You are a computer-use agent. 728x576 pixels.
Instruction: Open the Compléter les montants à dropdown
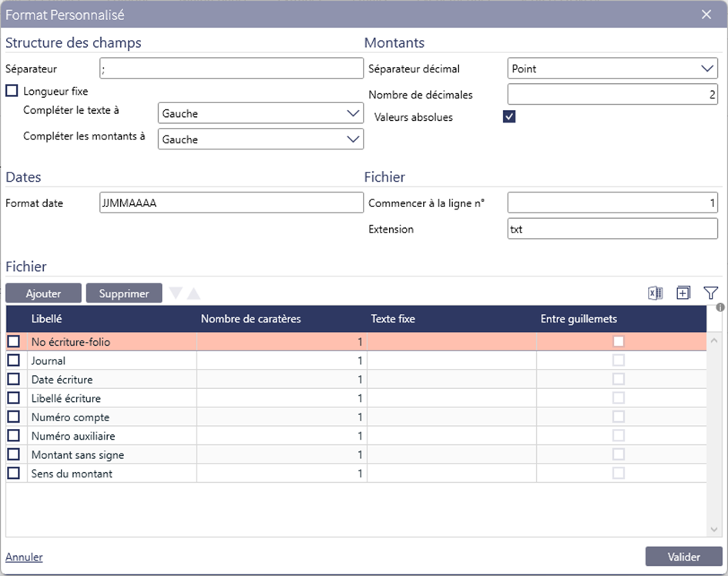(260, 139)
